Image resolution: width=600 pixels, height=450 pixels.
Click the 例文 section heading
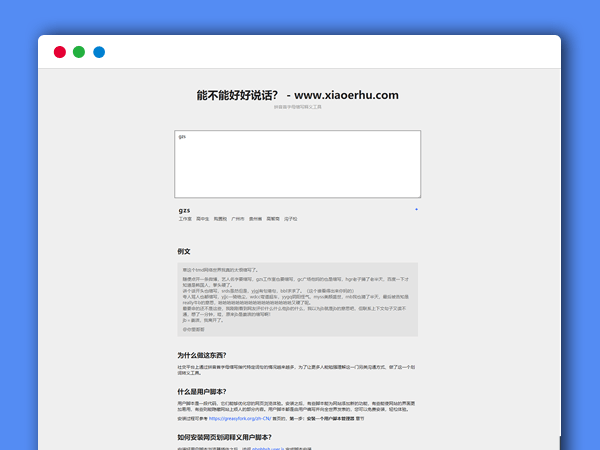coord(184,251)
